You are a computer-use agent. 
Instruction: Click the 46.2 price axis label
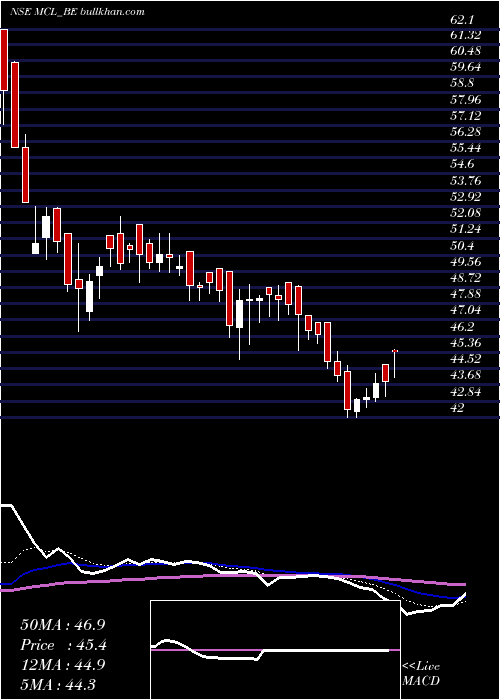[461, 327]
